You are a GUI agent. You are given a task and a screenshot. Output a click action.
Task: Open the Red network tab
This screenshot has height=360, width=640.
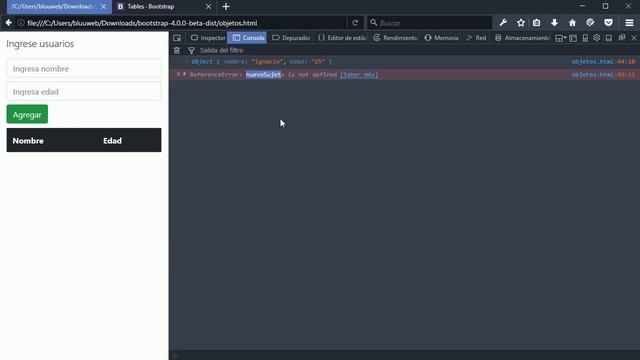[476, 38]
